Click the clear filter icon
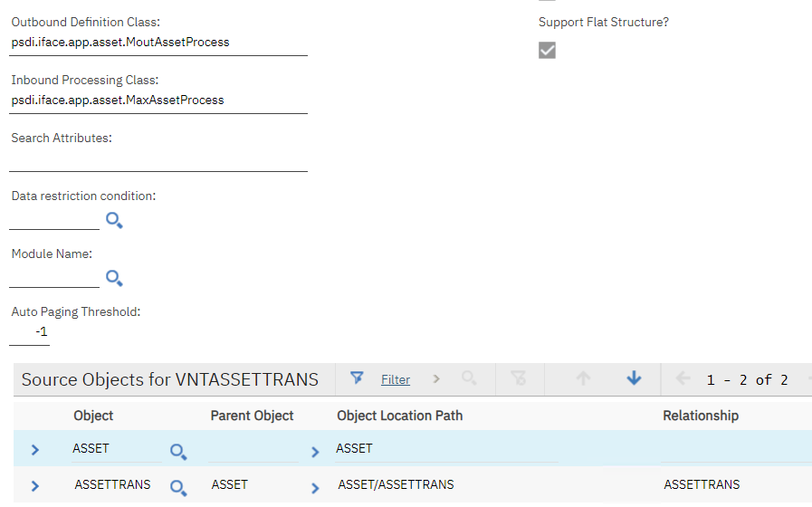Viewport: 812px width, 507px height. click(x=519, y=378)
